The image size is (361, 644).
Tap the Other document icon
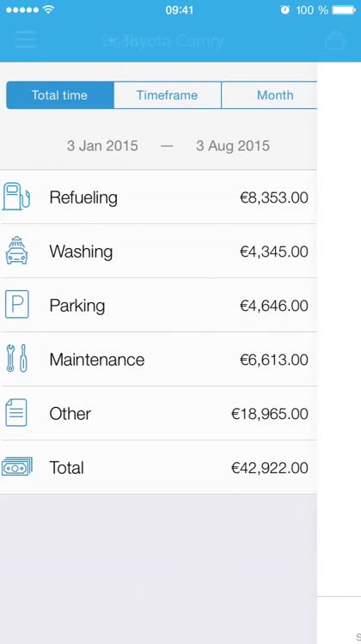(x=16, y=412)
